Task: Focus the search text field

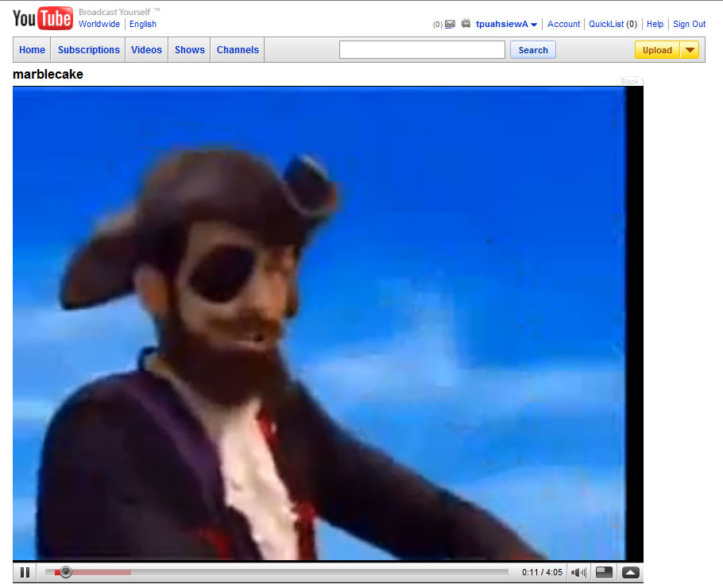Action: 422,50
